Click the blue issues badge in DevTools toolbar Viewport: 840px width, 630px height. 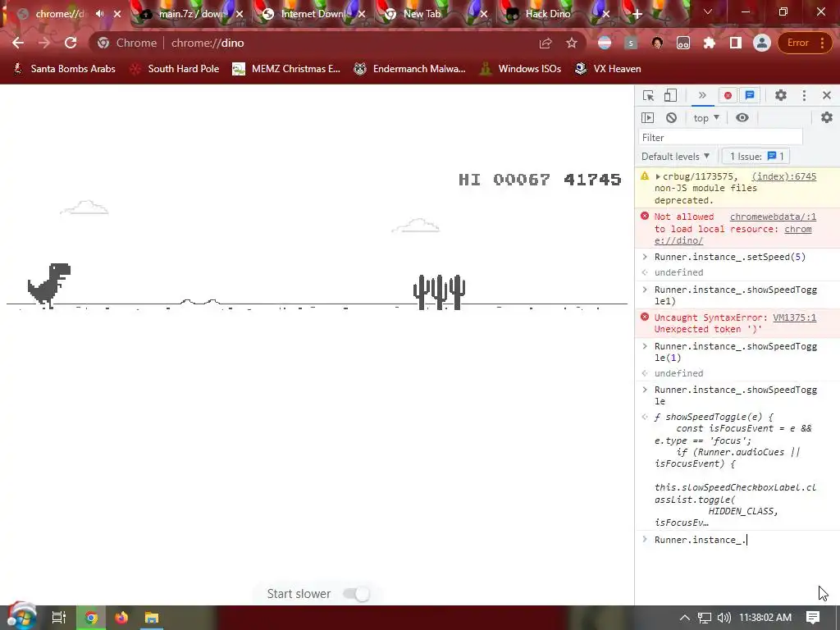tap(750, 95)
